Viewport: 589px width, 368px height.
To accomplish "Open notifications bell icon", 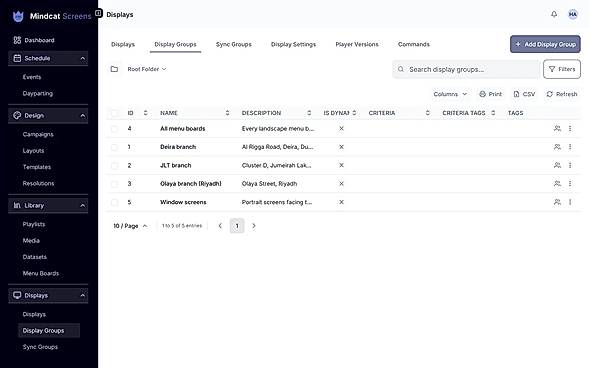I will point(554,14).
